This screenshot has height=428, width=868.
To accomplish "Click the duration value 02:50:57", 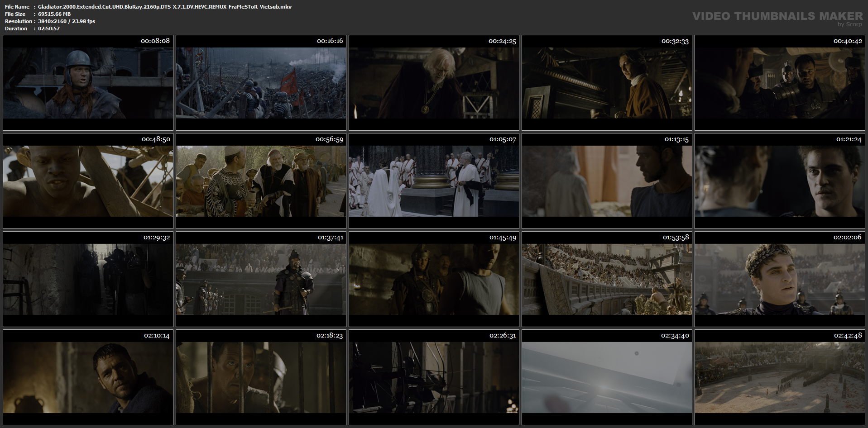I will tap(49, 29).
